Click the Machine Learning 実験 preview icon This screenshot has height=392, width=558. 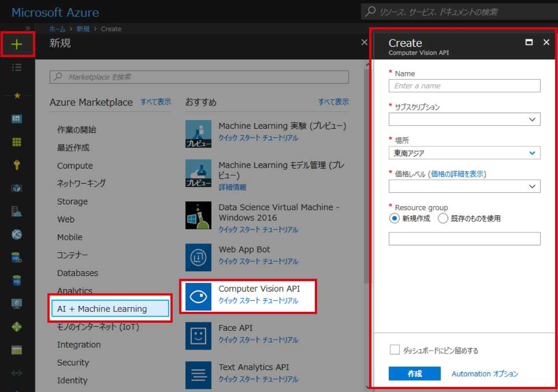[198, 134]
